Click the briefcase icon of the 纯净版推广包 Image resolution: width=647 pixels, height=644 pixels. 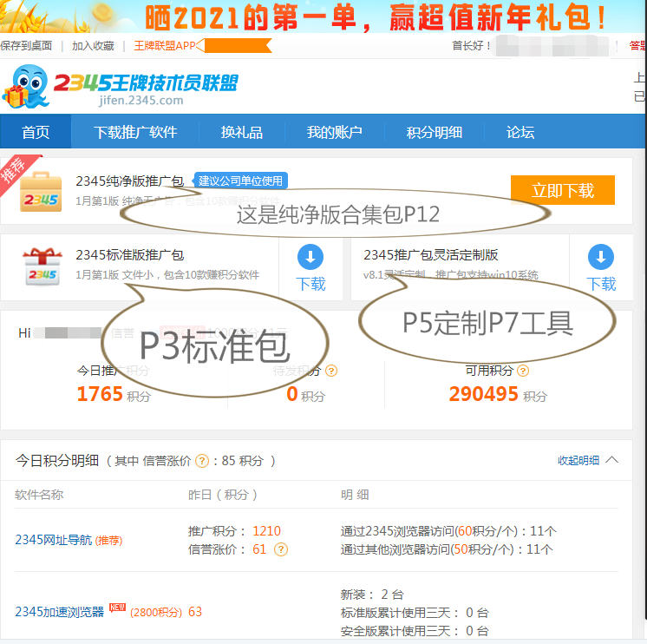tap(41, 192)
